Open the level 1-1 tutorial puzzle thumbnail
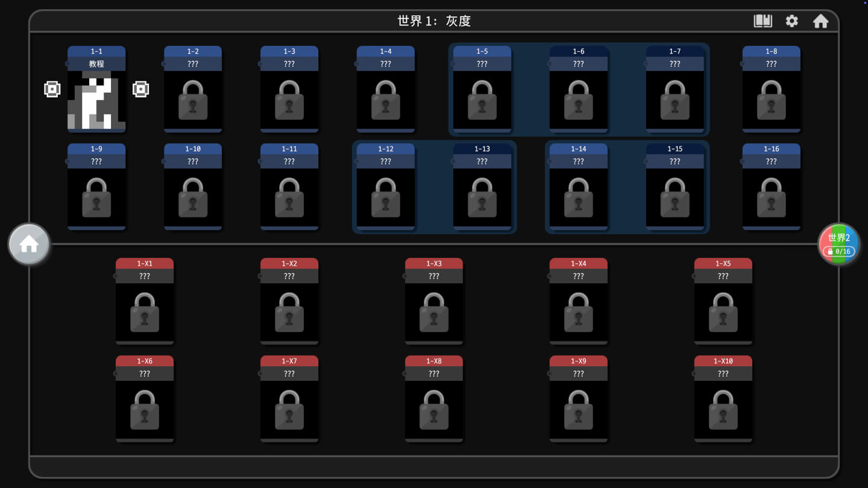Screen dimensions: 868x488 point(96,100)
